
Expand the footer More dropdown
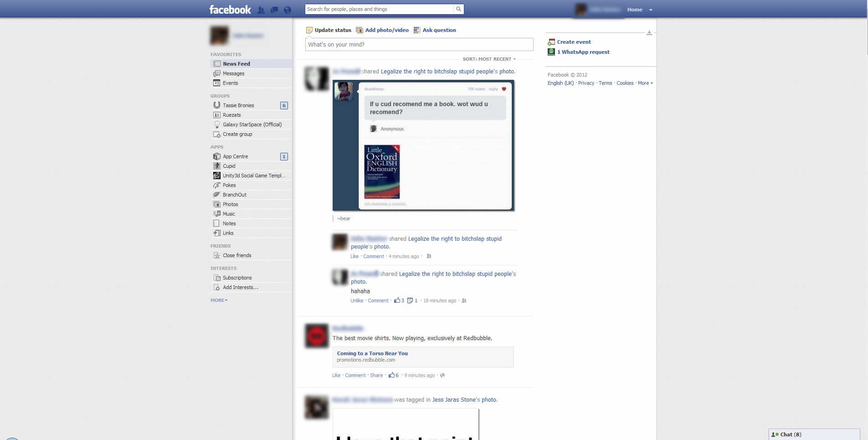point(645,83)
